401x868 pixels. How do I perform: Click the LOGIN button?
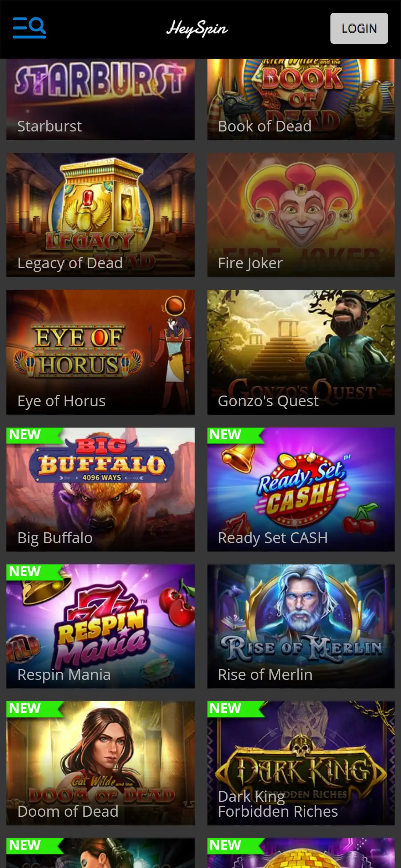point(359,29)
